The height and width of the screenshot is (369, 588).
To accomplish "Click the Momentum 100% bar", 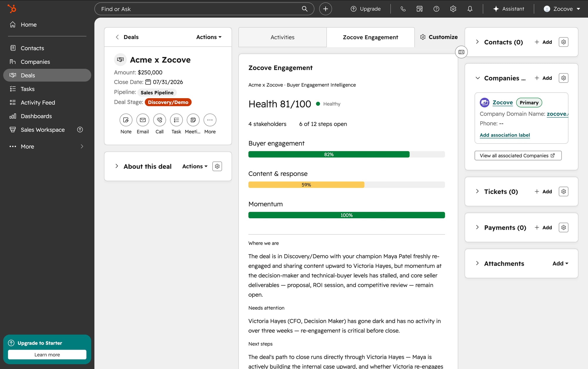I will coord(347,215).
